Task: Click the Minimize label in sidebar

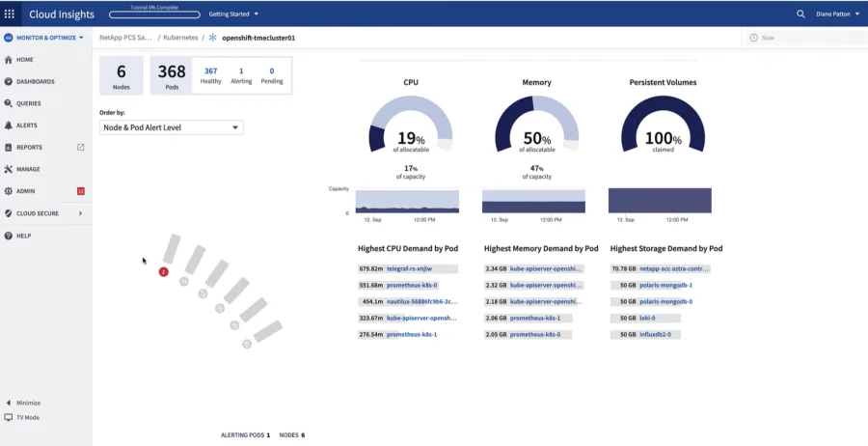Action: click(28, 403)
